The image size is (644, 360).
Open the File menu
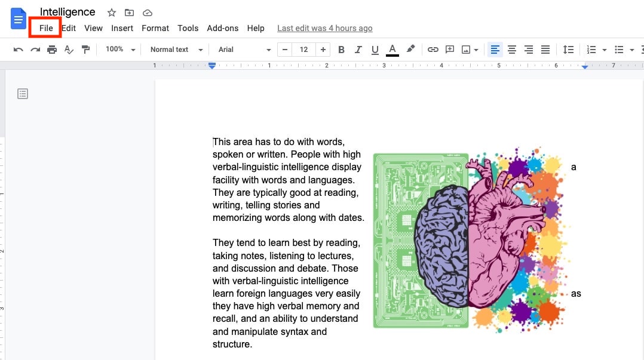pos(45,28)
